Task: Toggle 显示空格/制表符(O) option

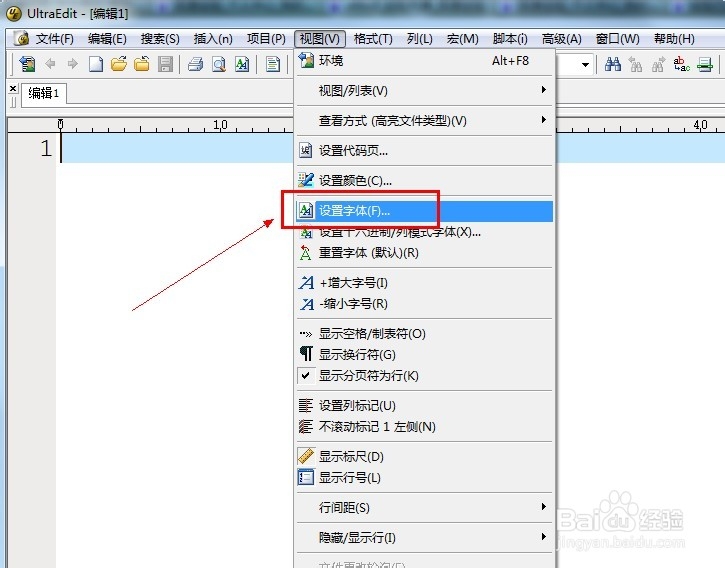Action: [424, 333]
